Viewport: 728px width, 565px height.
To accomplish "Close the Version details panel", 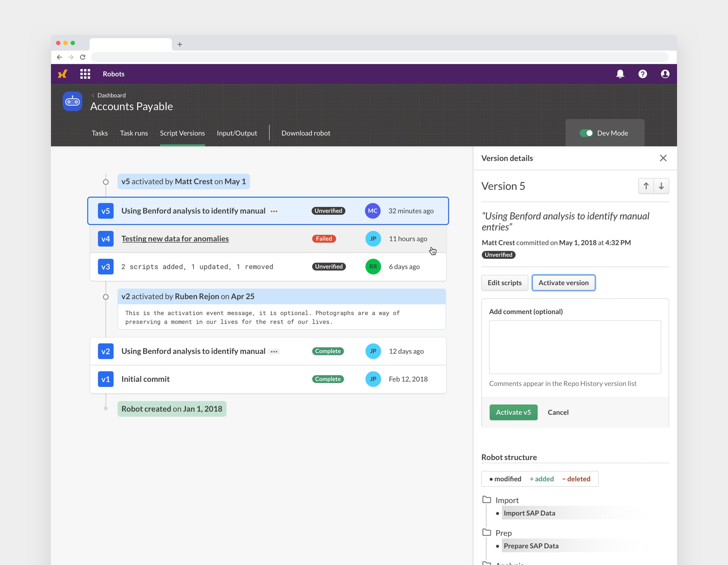I will pos(663,158).
